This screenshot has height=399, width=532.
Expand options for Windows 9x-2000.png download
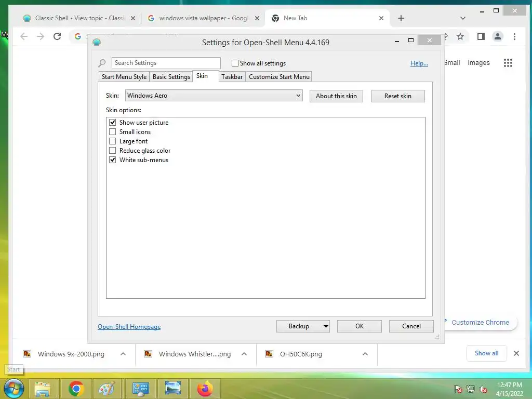pos(123,354)
